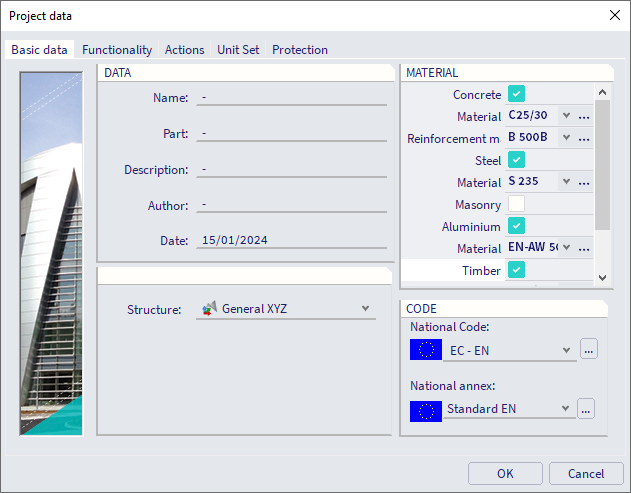The image size is (631, 493).
Task: Expand the Structure dropdown
Action: click(x=365, y=309)
